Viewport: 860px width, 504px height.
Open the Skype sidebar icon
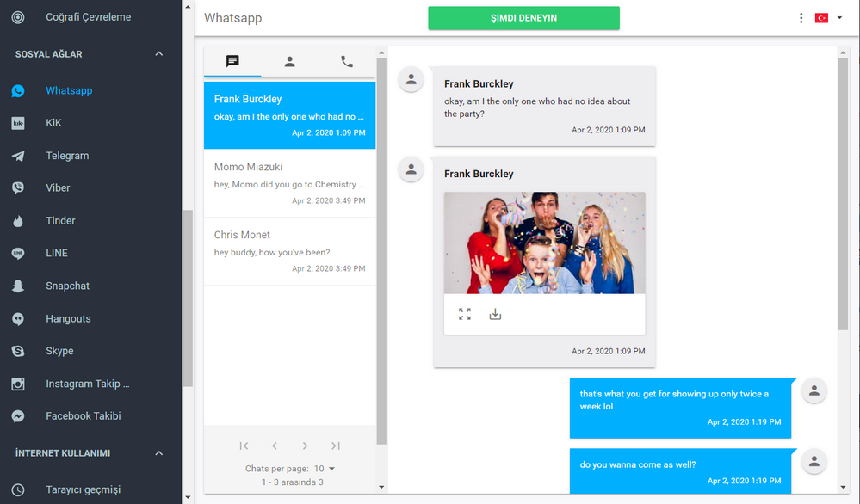[x=18, y=351]
